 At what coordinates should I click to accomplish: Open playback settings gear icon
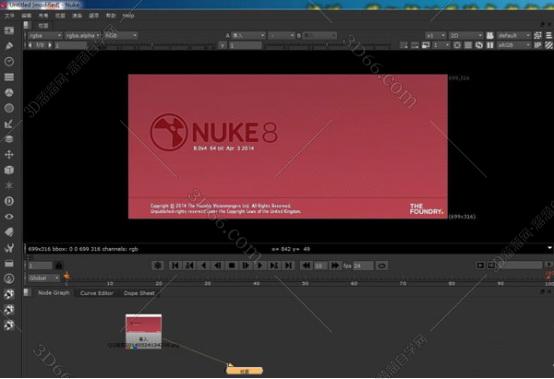click(x=158, y=265)
